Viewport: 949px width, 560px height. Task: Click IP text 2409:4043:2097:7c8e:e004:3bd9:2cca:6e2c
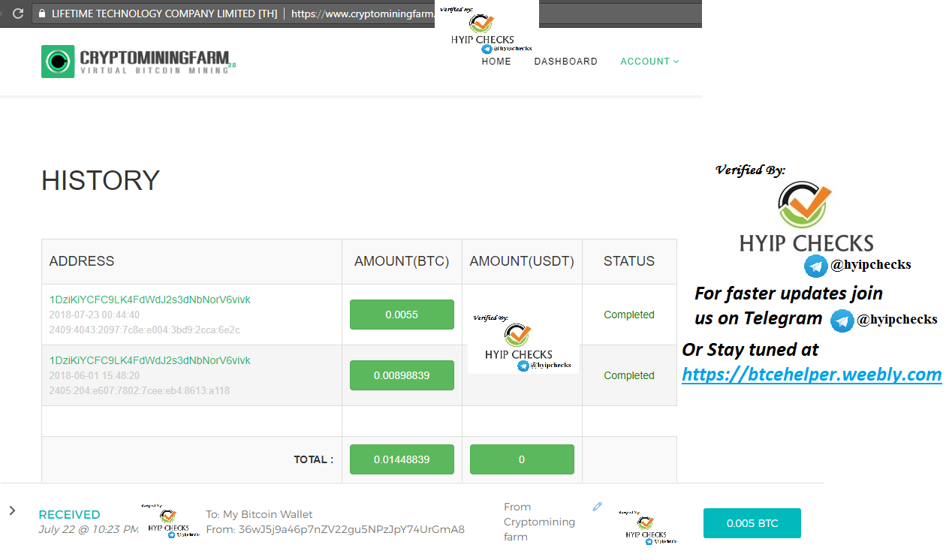click(x=144, y=330)
